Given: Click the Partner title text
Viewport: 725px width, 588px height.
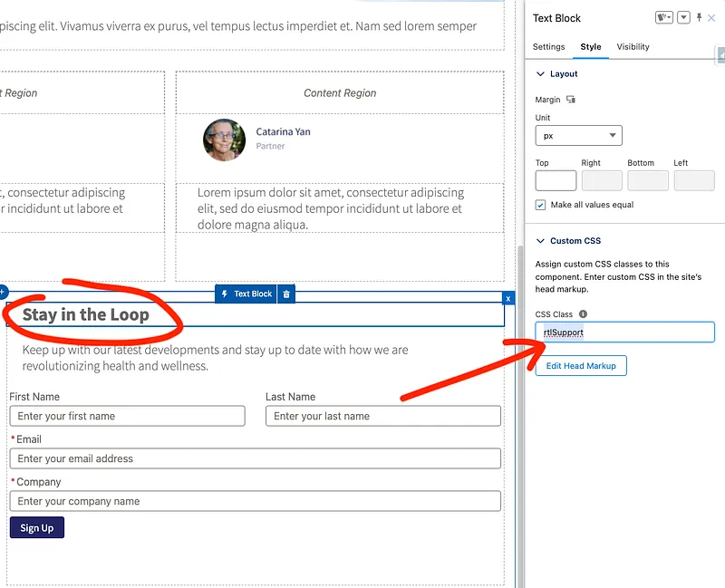Looking at the screenshot, I should 270,146.
